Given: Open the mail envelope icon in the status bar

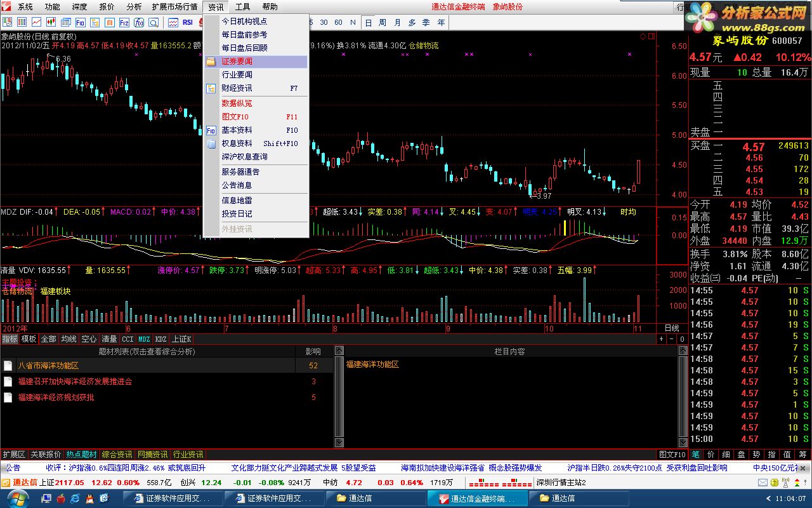Looking at the screenshot, I should [x=763, y=483].
